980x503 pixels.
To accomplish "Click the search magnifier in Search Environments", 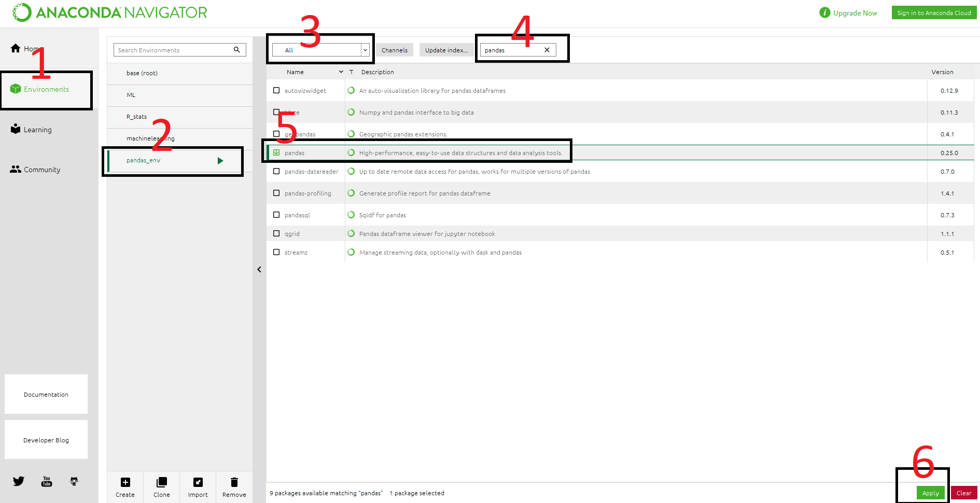I will pyautogui.click(x=237, y=50).
